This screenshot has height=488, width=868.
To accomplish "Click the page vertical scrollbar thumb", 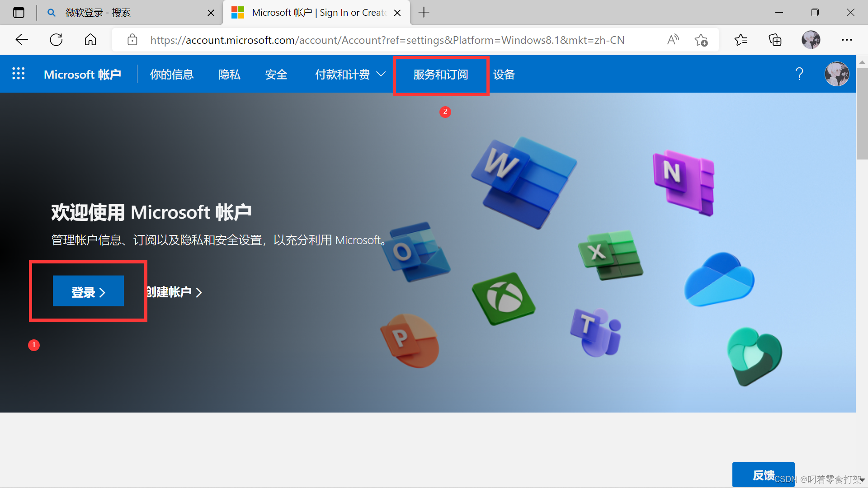I will tap(862, 113).
